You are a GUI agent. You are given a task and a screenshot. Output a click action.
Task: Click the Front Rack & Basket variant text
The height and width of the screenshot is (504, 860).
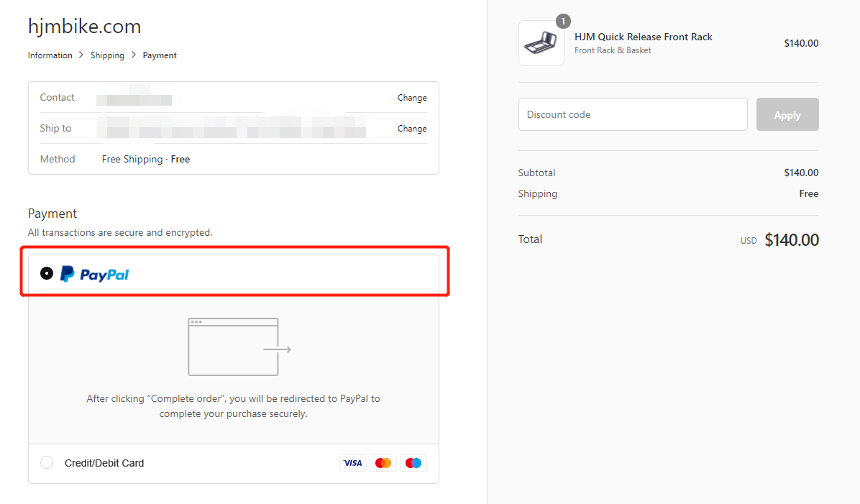coord(613,50)
